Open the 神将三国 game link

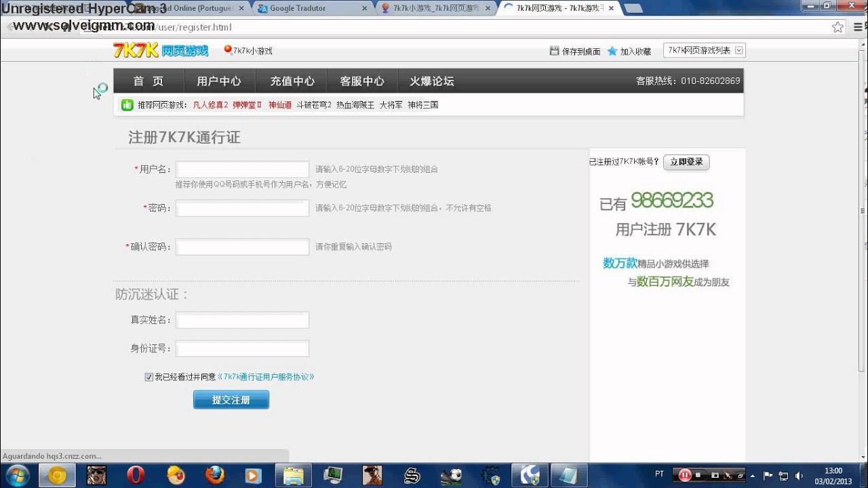423,105
